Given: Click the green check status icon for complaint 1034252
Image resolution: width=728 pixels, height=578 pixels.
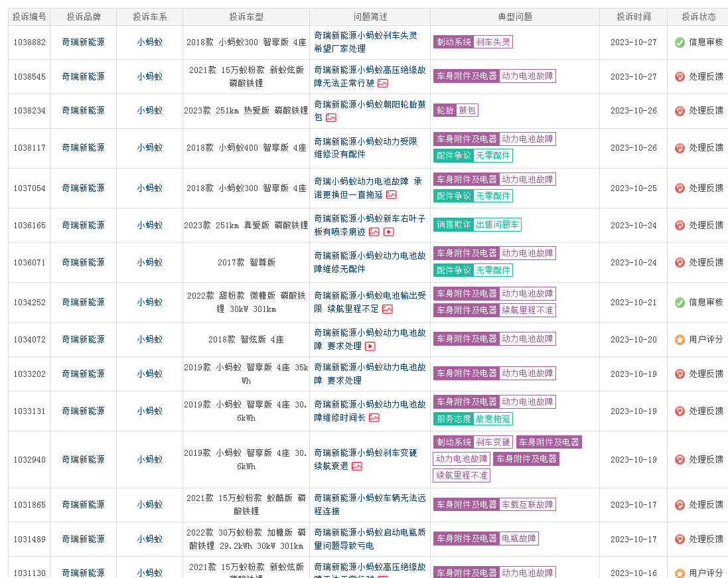Looking at the screenshot, I should point(680,303).
